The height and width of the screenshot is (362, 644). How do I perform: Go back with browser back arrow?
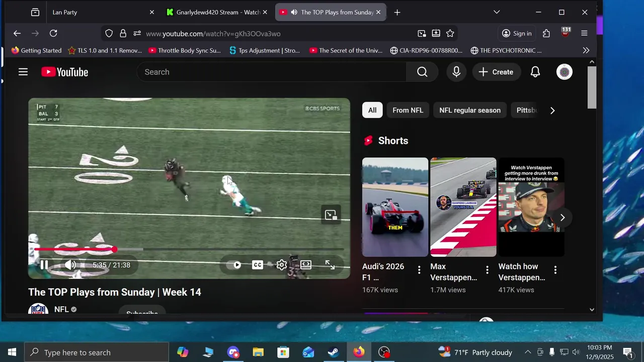(x=17, y=33)
